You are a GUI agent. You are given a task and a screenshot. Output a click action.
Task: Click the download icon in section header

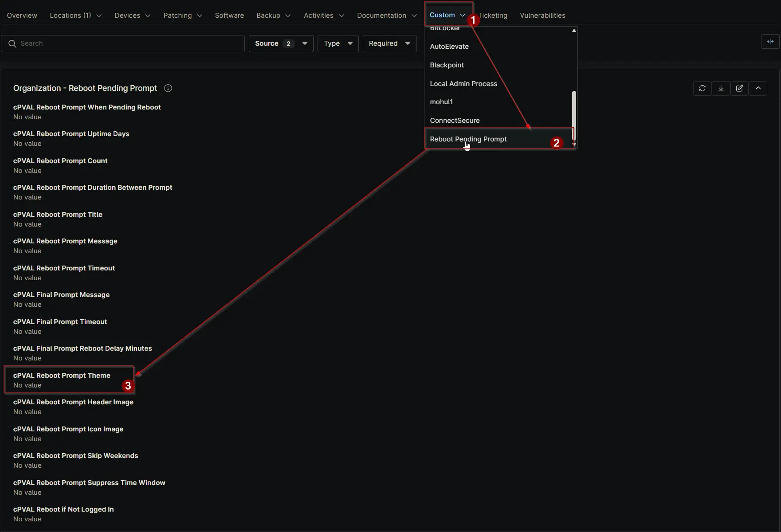pos(721,88)
